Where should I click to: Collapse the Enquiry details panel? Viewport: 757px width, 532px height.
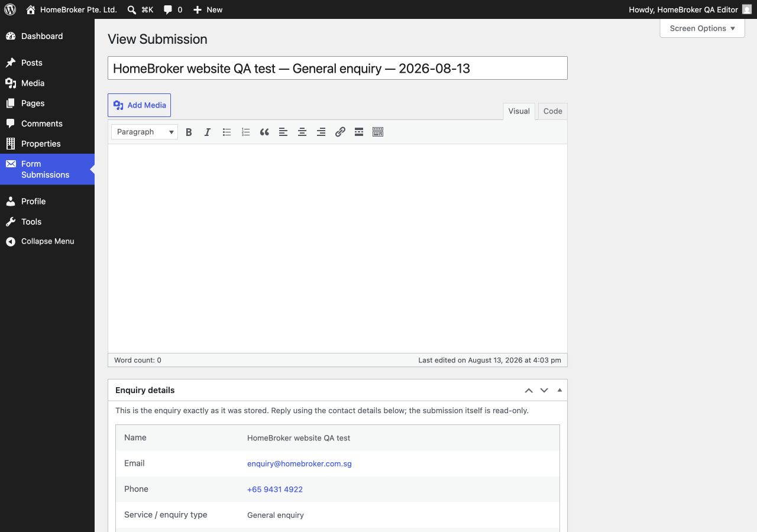559,390
